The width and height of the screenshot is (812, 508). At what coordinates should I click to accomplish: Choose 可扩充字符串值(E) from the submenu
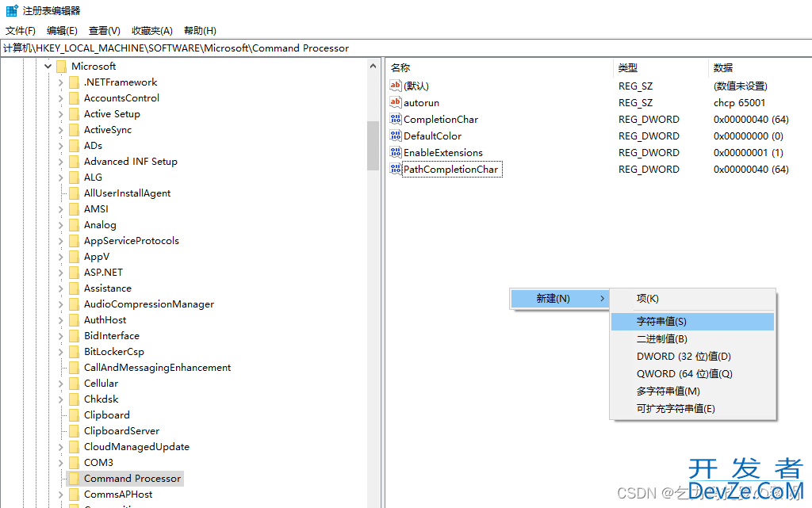pyautogui.click(x=692, y=409)
